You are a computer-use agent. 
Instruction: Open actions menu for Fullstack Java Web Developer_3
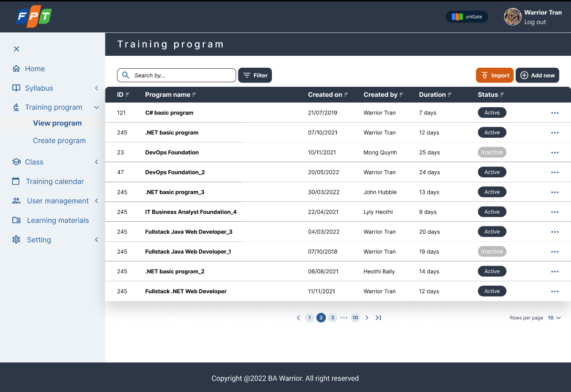(x=555, y=232)
